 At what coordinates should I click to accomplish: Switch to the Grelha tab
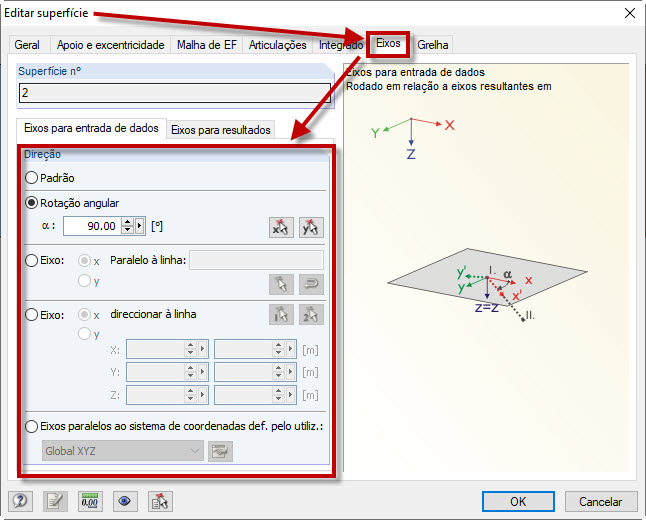[x=433, y=45]
